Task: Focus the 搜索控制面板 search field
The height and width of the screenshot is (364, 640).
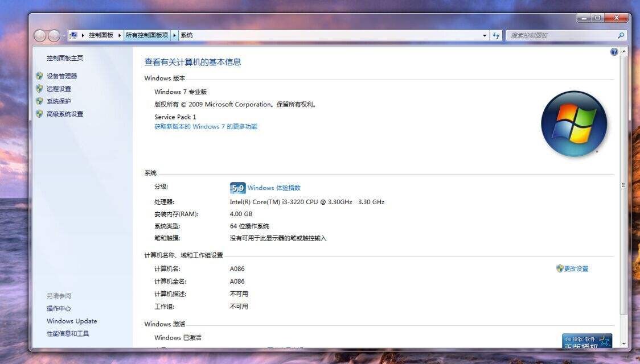Action: pos(561,35)
